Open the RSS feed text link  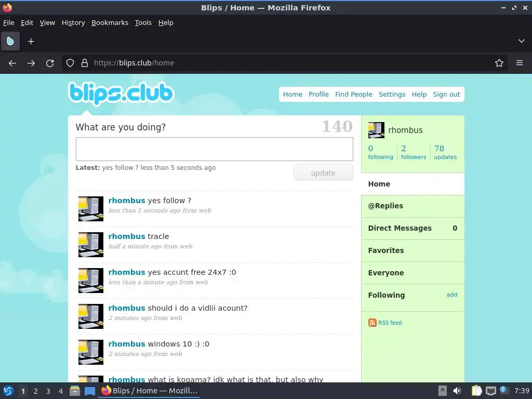(x=390, y=323)
